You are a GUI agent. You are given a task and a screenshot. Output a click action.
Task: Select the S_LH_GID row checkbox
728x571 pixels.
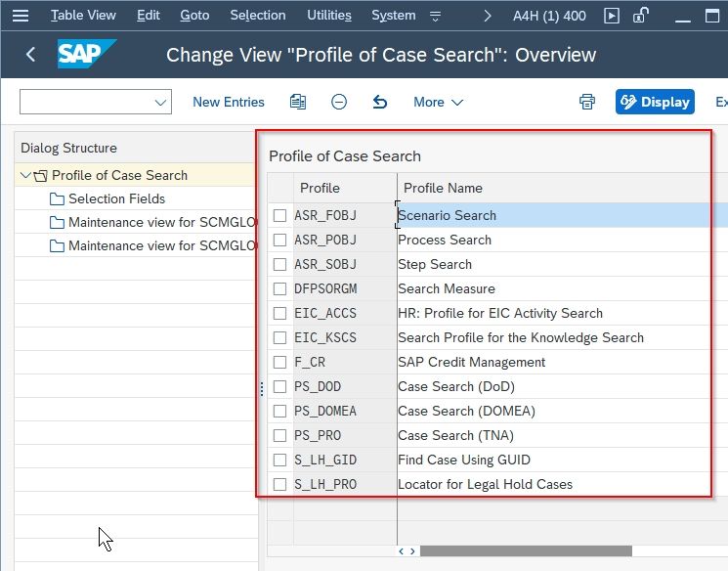[279, 460]
